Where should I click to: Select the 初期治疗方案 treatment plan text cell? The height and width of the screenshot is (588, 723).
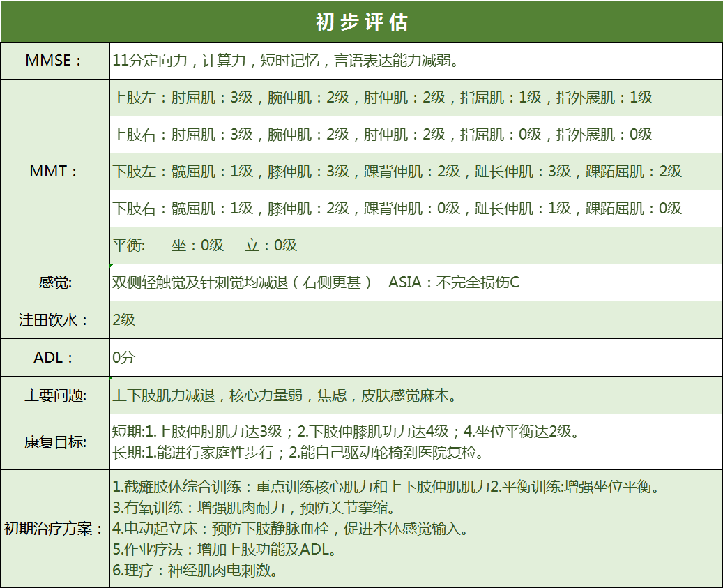coord(416,529)
